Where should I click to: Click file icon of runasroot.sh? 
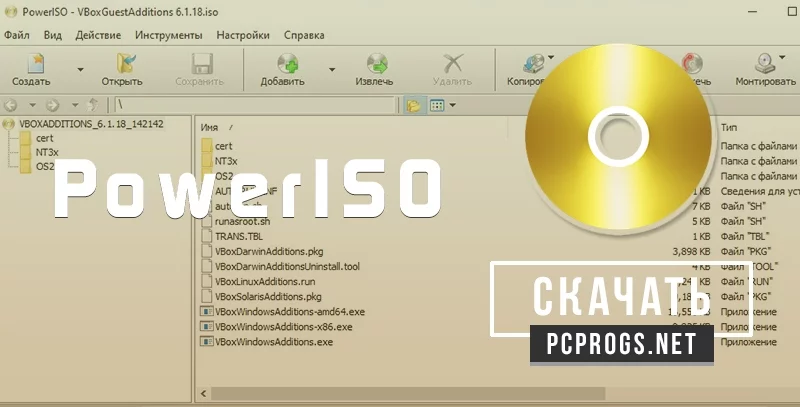click(206, 221)
